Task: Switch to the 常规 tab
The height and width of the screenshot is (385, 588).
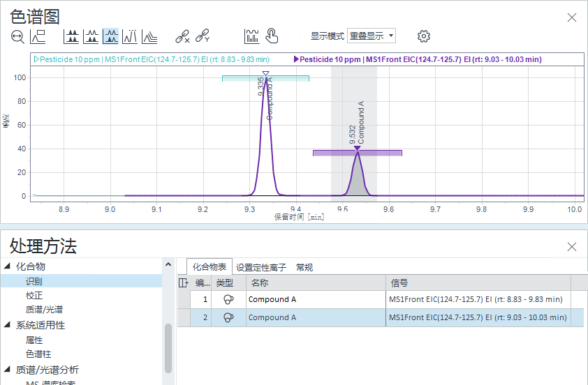Action: pyautogui.click(x=304, y=267)
